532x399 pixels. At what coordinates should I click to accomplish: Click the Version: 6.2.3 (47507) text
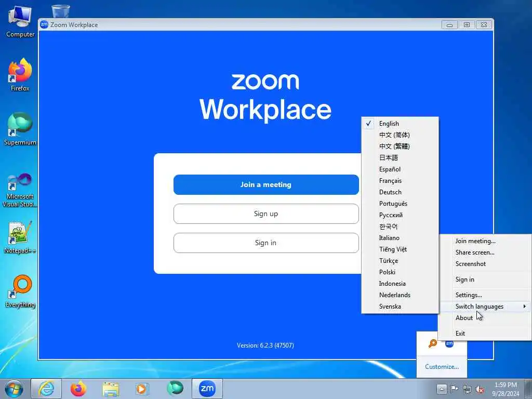[x=265, y=345]
